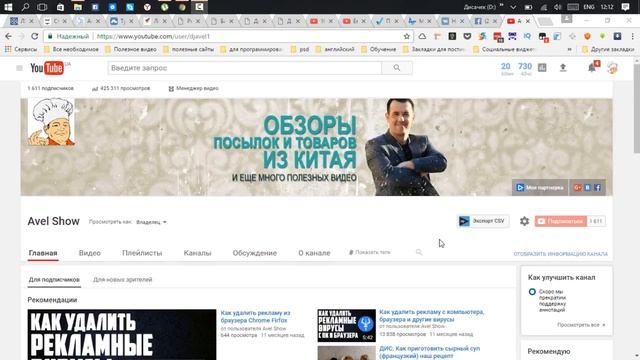
Task: Open the Cloud extension icon
Action: click(x=422, y=36)
